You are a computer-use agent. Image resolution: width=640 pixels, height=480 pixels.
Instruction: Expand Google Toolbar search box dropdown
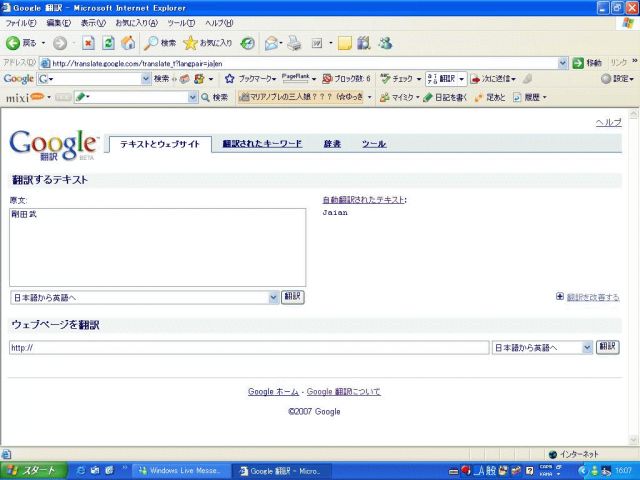146,78
